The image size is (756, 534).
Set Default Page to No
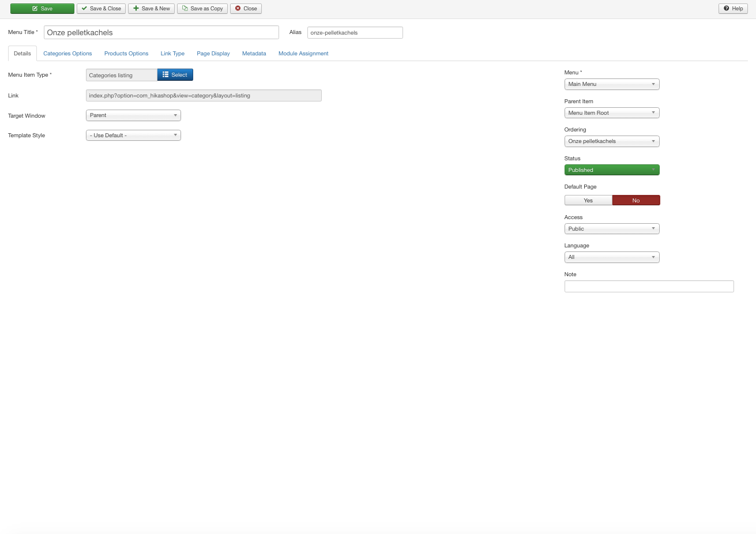[x=636, y=200]
